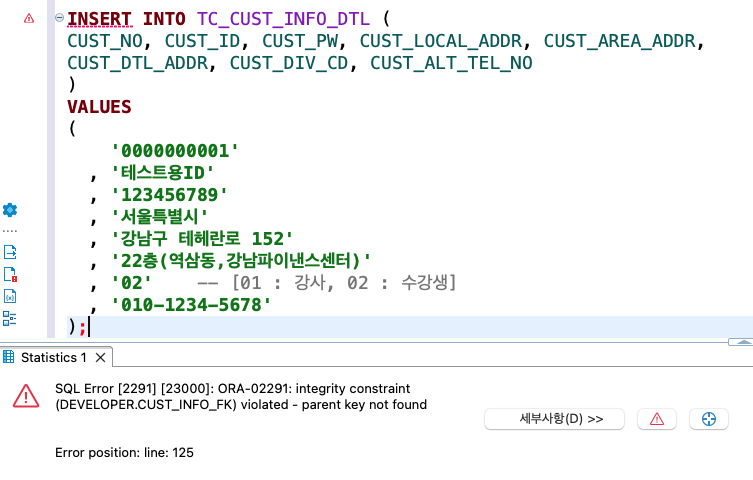This screenshot has width=753, height=480.
Task: Click the value '테스트용ID'
Action: click(x=162, y=172)
